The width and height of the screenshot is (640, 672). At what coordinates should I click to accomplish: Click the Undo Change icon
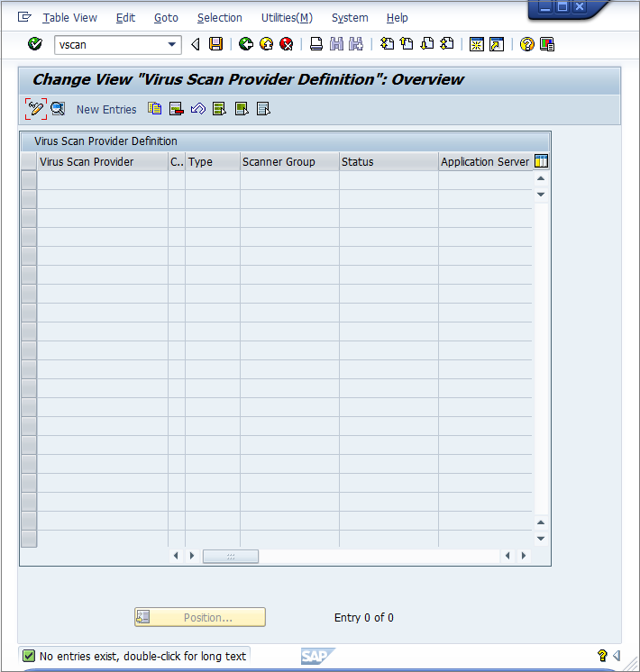[x=198, y=109]
